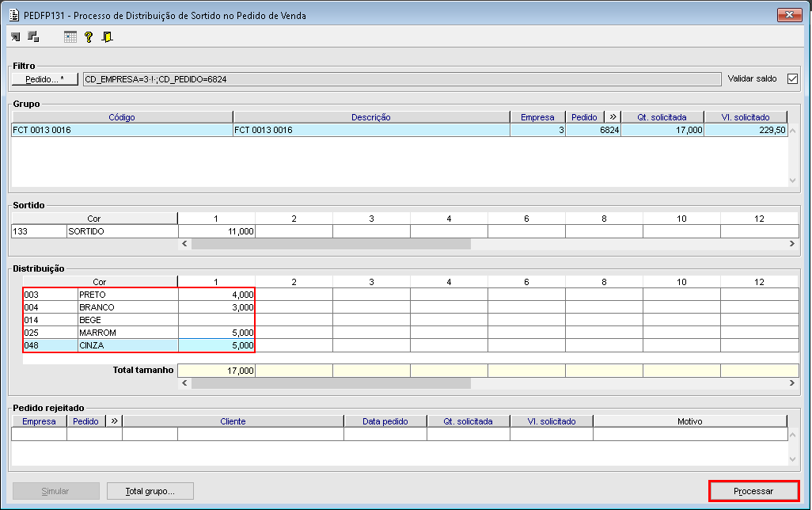Sort by the Descrição column header
812x510 pixels.
[371, 117]
